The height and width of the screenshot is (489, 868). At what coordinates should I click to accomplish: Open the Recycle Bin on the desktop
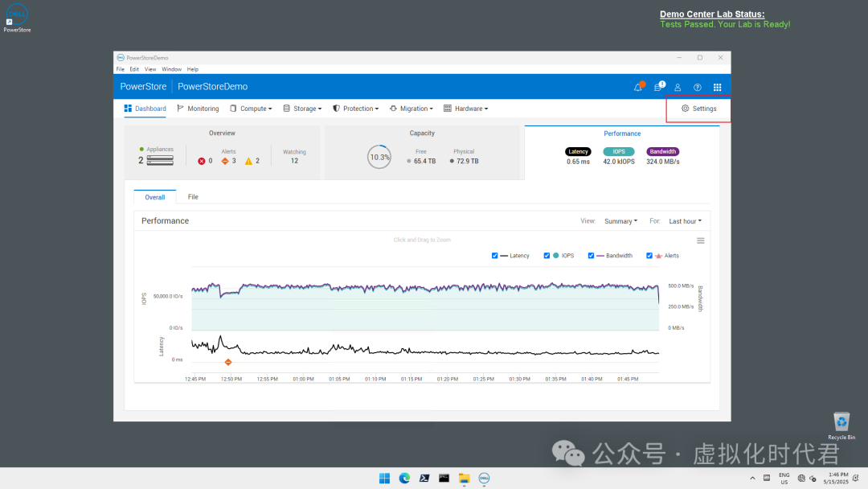[841, 425]
